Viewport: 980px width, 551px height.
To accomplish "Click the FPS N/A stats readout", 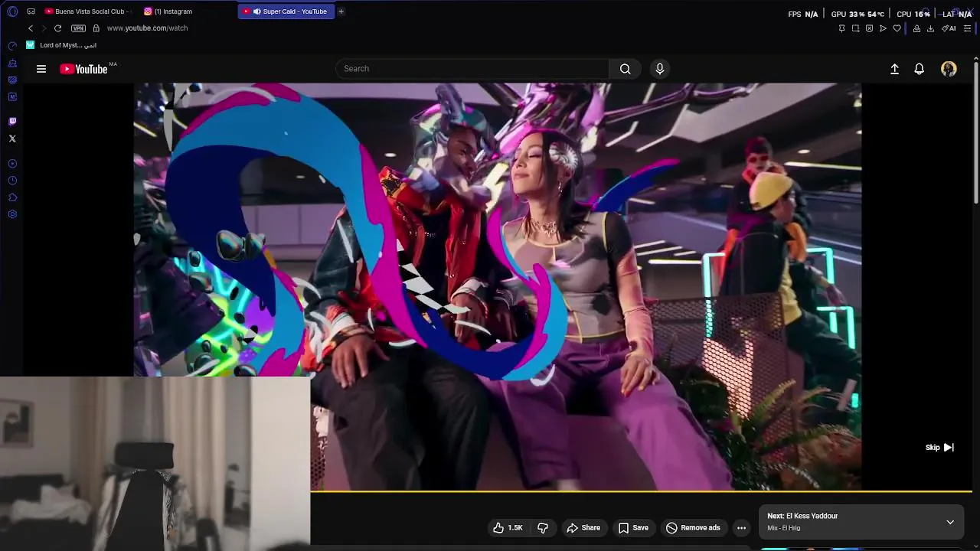I will click(x=803, y=14).
